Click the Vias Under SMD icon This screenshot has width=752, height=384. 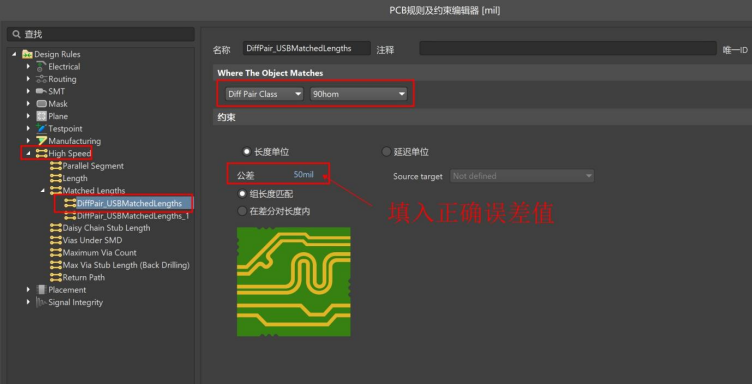coord(56,240)
